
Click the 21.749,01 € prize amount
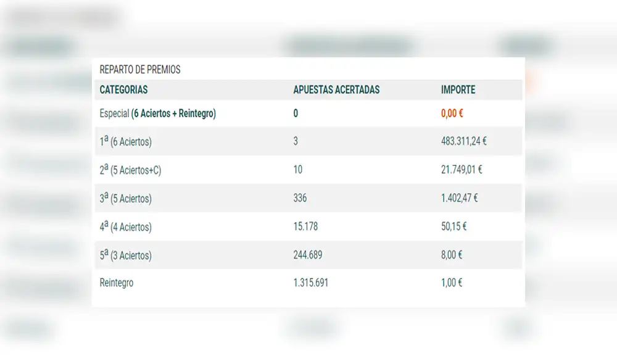pyautogui.click(x=462, y=170)
